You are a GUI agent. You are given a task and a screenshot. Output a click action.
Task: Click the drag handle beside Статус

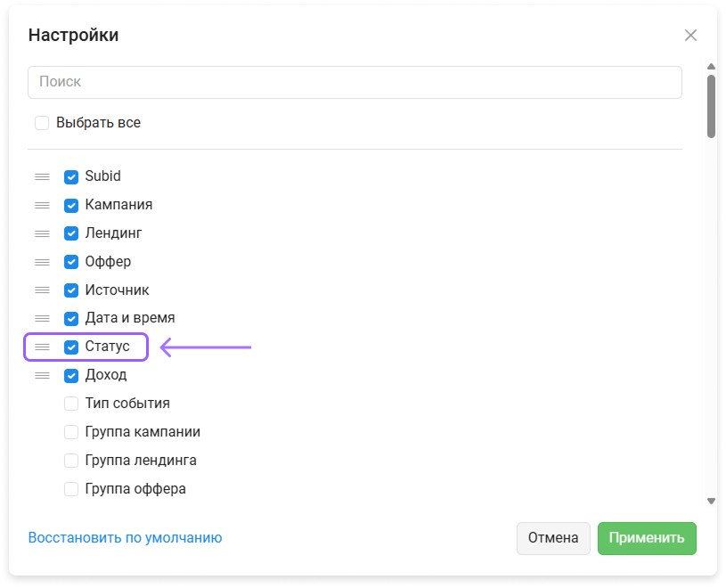(x=42, y=347)
